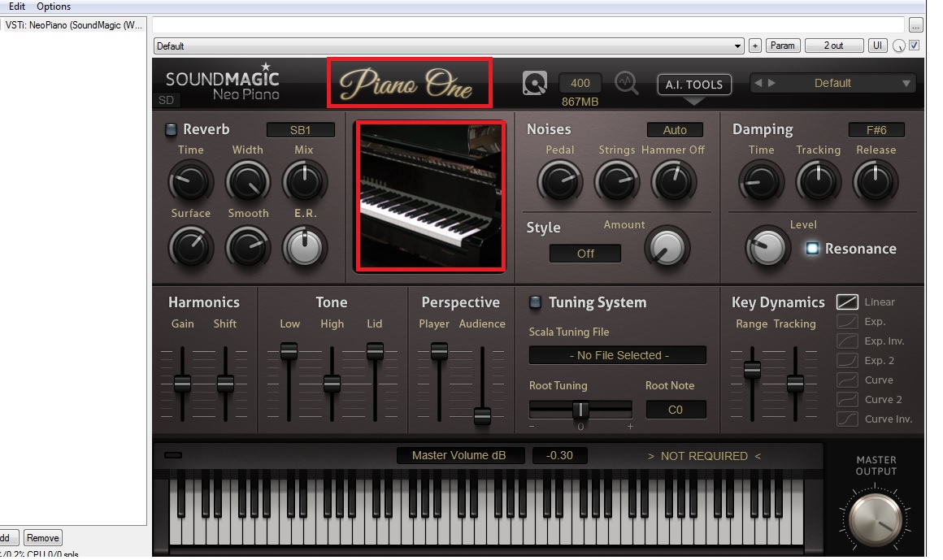Click the Key Dynamics Range fader
943x560 pixels.
tap(752, 369)
